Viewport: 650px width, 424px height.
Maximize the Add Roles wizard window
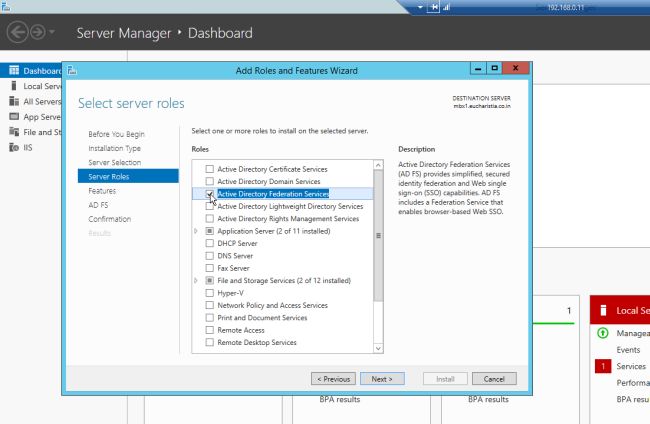(x=494, y=69)
